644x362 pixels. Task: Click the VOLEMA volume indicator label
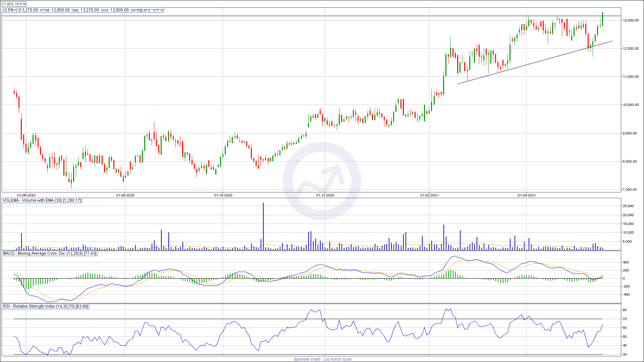pos(42,200)
